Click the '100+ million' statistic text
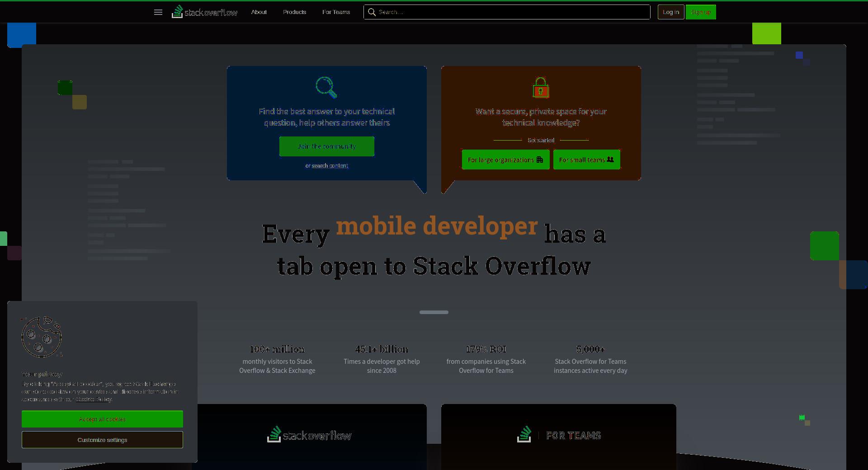 point(277,349)
